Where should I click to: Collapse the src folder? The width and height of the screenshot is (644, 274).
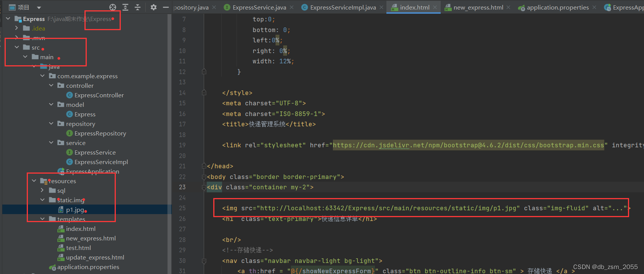(x=16, y=47)
